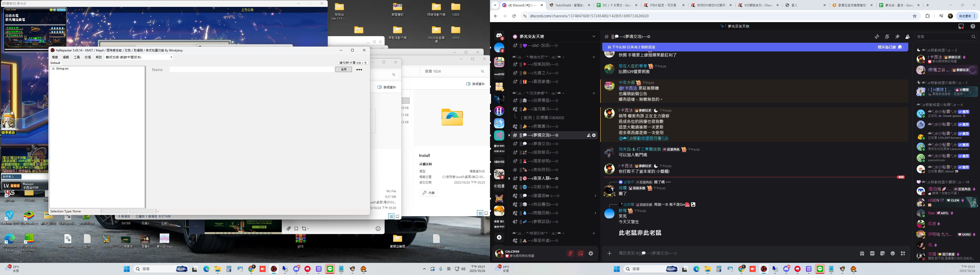Open the 檔案 menu in HaRepacker
Viewport: 980px width, 275px height.
[x=55, y=57]
